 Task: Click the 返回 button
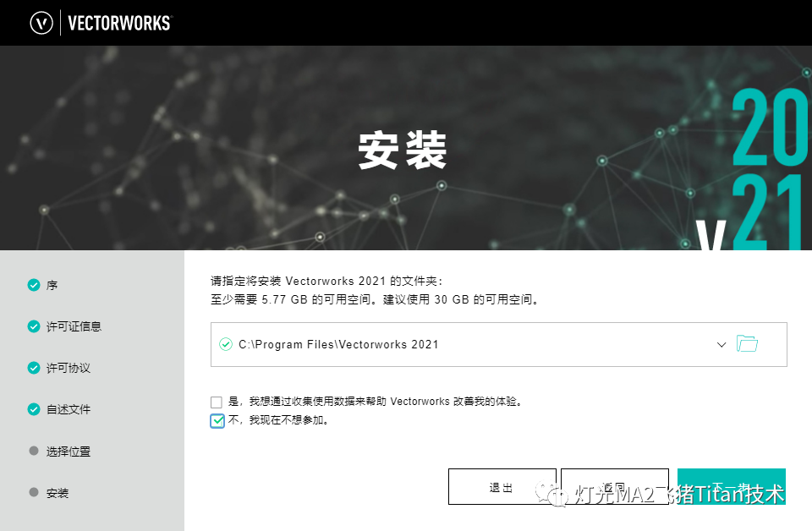tap(615, 486)
